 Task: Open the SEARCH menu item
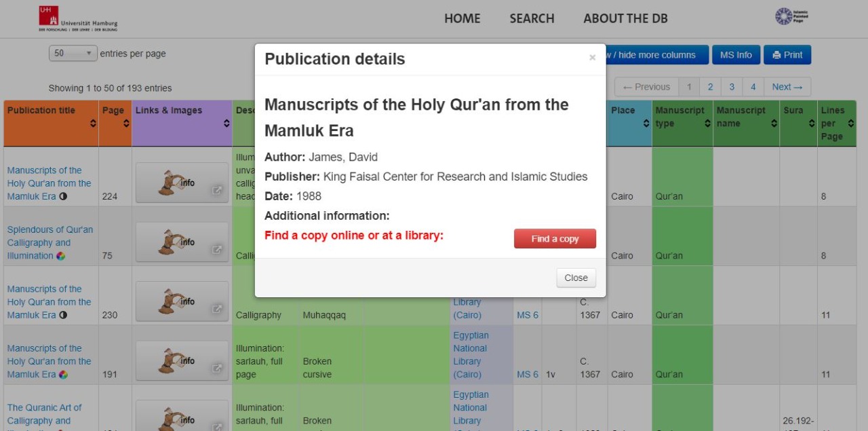[532, 19]
